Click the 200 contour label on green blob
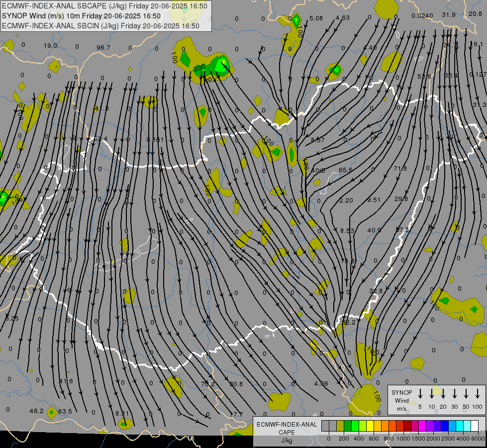The image size is (487, 448). click(x=199, y=68)
